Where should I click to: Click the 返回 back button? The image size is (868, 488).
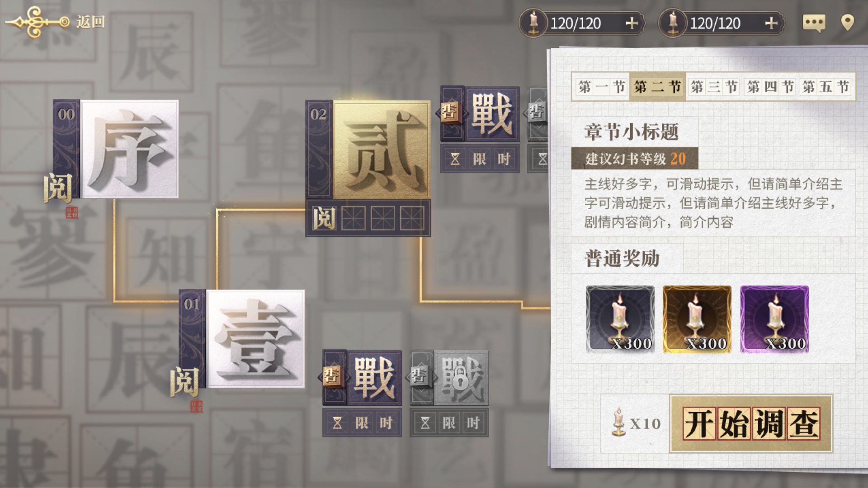point(55,21)
